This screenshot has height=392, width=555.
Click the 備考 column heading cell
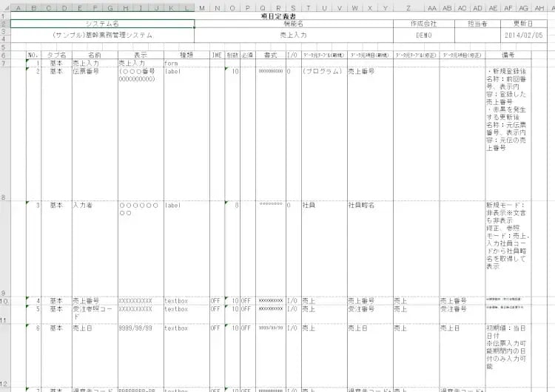(x=508, y=55)
